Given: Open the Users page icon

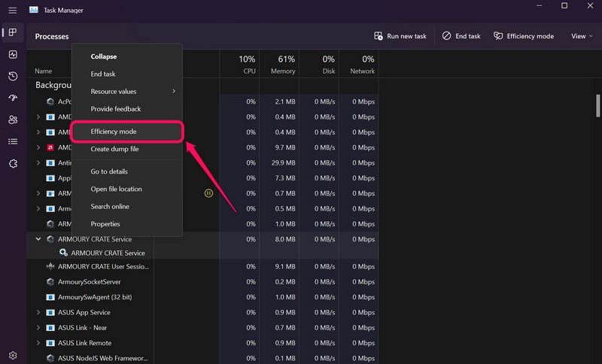Looking at the screenshot, I should 13,120.
